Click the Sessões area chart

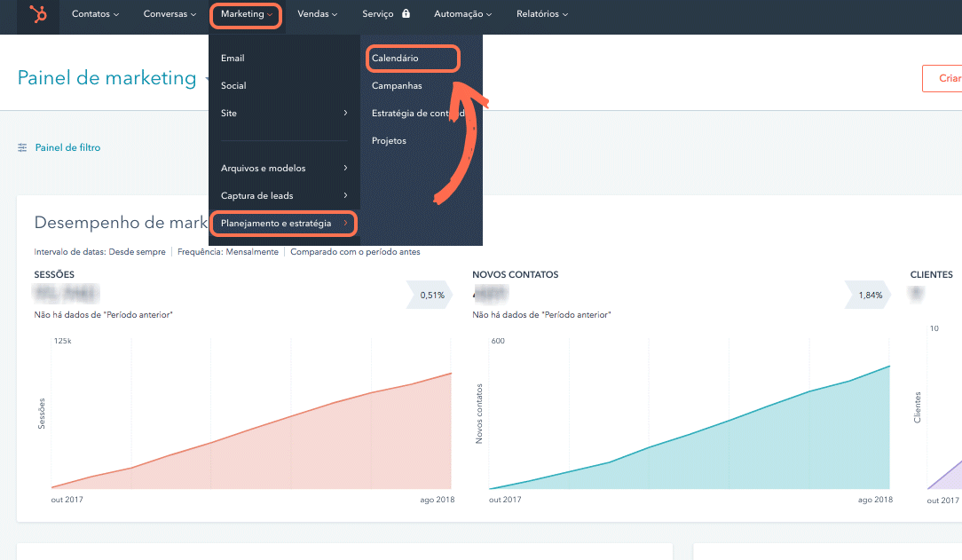[251, 430]
